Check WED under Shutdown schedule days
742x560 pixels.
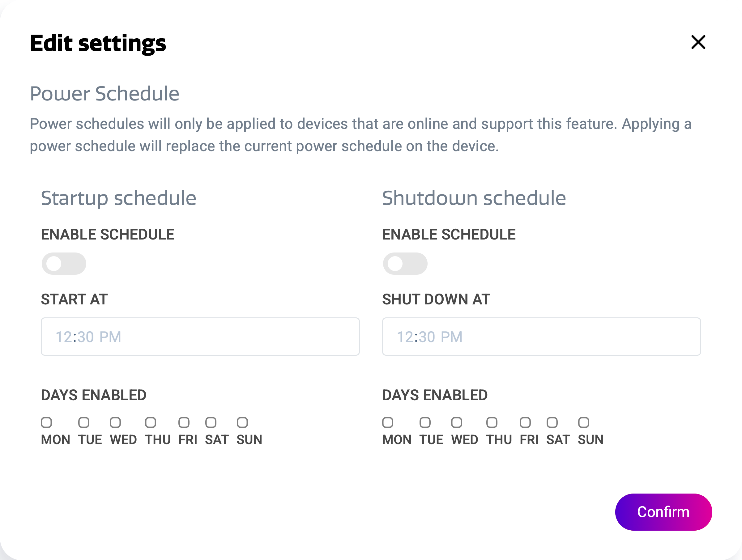pos(457,422)
